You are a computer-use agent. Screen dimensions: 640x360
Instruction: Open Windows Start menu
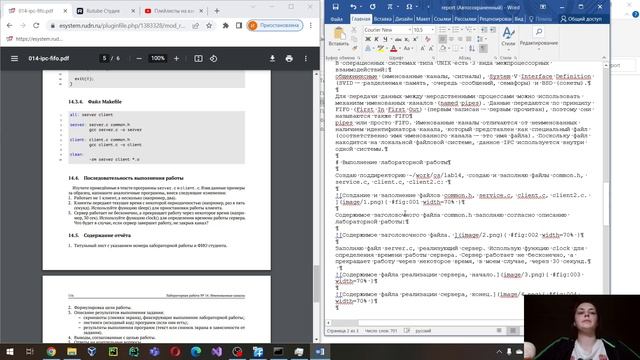point(9,351)
